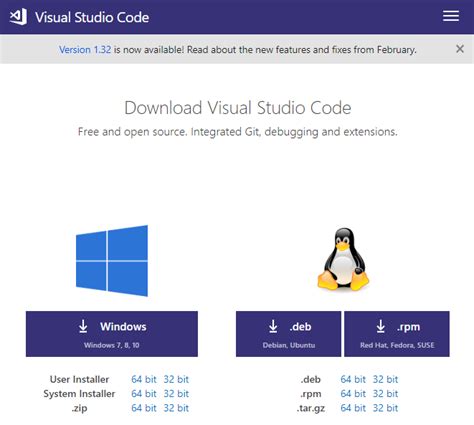Get System Installer 64 bit download
Screen dimensions: 474x425
[x=144, y=394]
